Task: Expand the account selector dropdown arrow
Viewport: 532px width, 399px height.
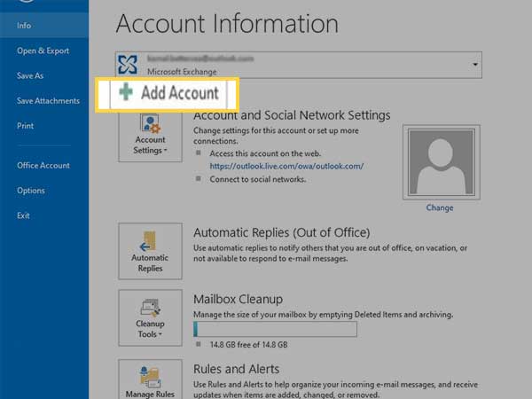Action: pos(475,65)
